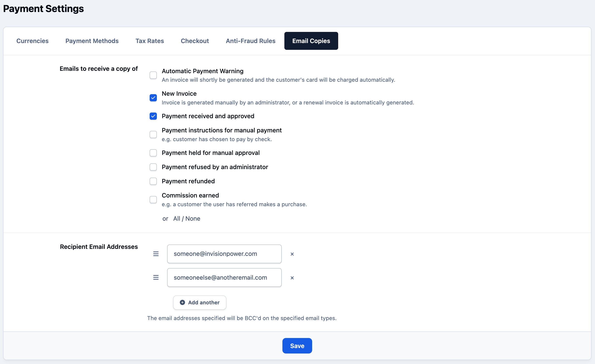Open the Currencies tab

click(32, 41)
